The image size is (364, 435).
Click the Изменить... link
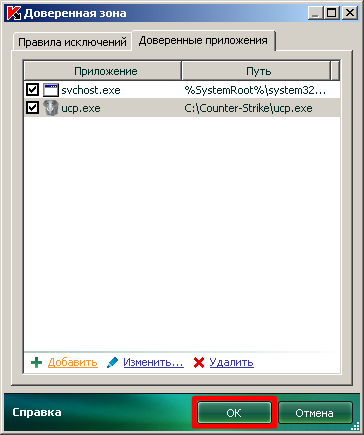tap(153, 362)
